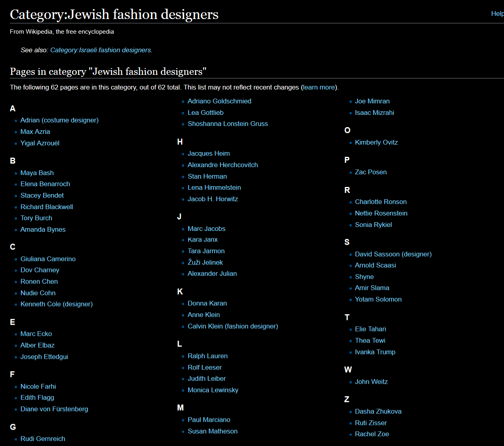Viewport: 504px width, 446px height.
Task: Visit Ralph Lauren page
Action: [208, 356]
